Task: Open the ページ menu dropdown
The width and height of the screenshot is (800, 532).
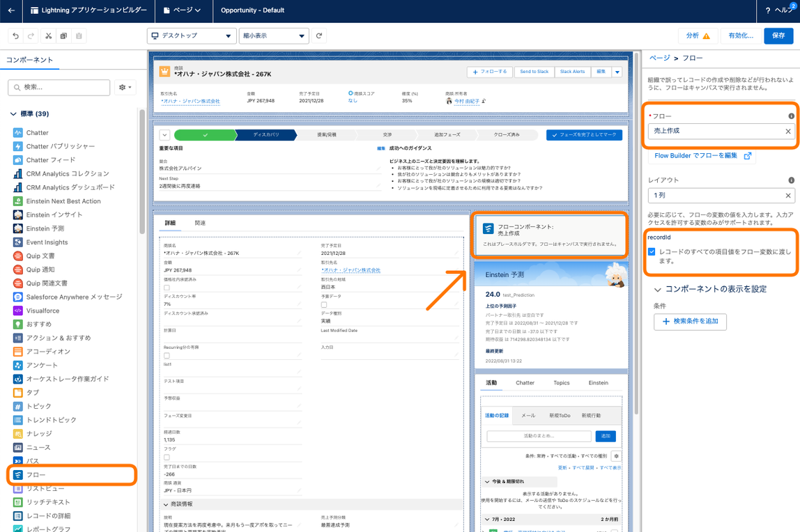Action: [x=182, y=10]
